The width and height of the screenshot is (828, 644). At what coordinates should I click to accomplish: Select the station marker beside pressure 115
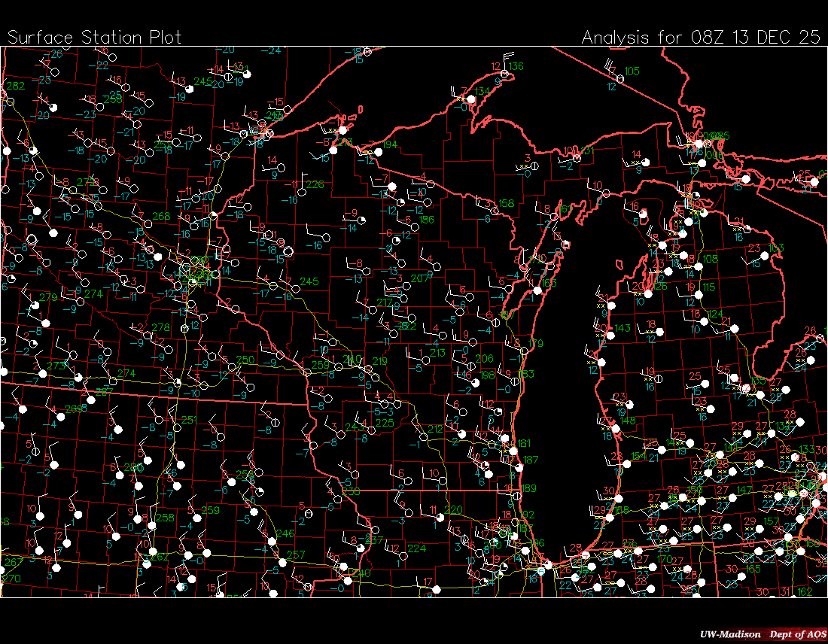pyautogui.click(x=700, y=294)
